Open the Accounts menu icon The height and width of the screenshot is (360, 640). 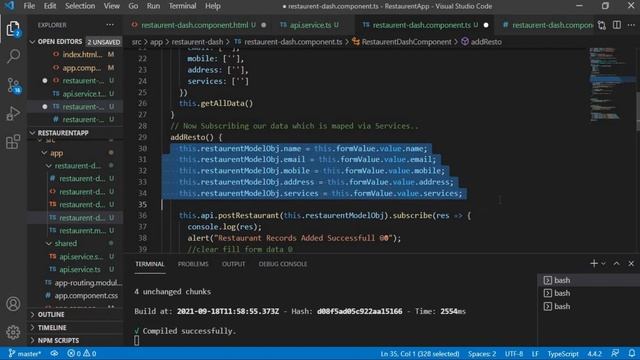click(x=13, y=304)
